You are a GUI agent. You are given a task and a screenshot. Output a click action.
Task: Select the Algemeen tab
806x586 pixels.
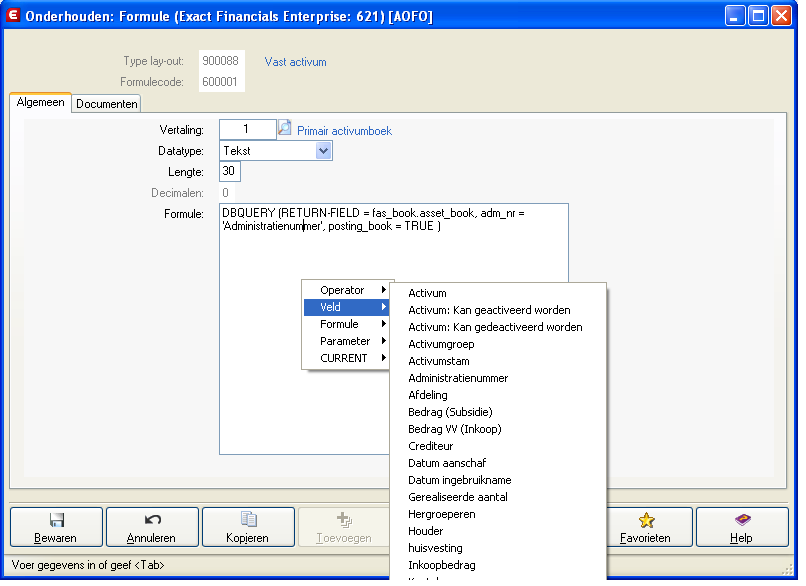point(41,103)
